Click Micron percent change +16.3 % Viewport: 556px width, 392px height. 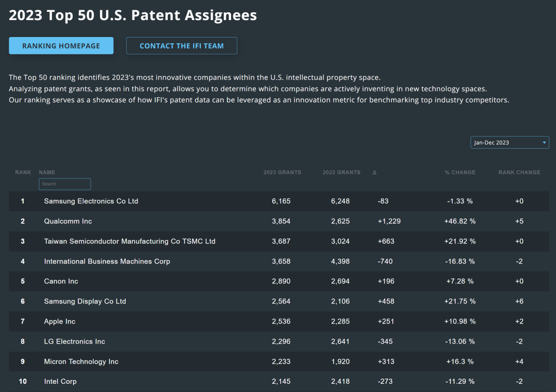pyautogui.click(x=460, y=362)
